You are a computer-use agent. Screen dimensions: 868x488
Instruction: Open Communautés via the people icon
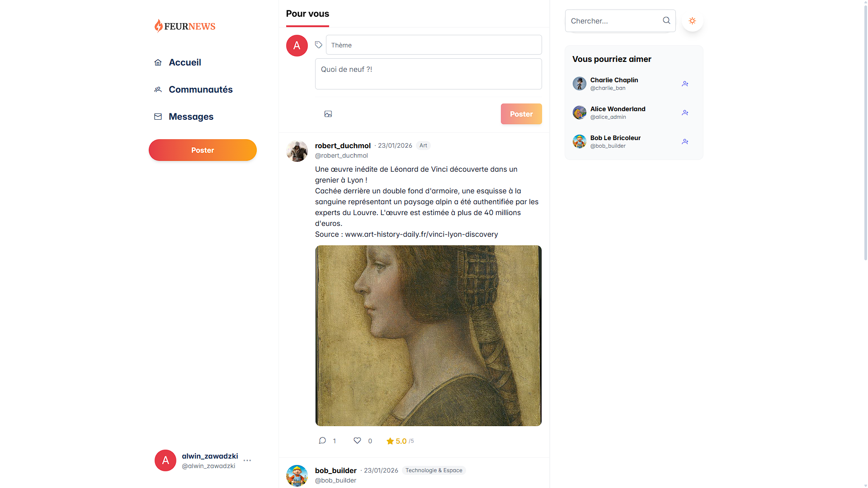[x=158, y=89]
